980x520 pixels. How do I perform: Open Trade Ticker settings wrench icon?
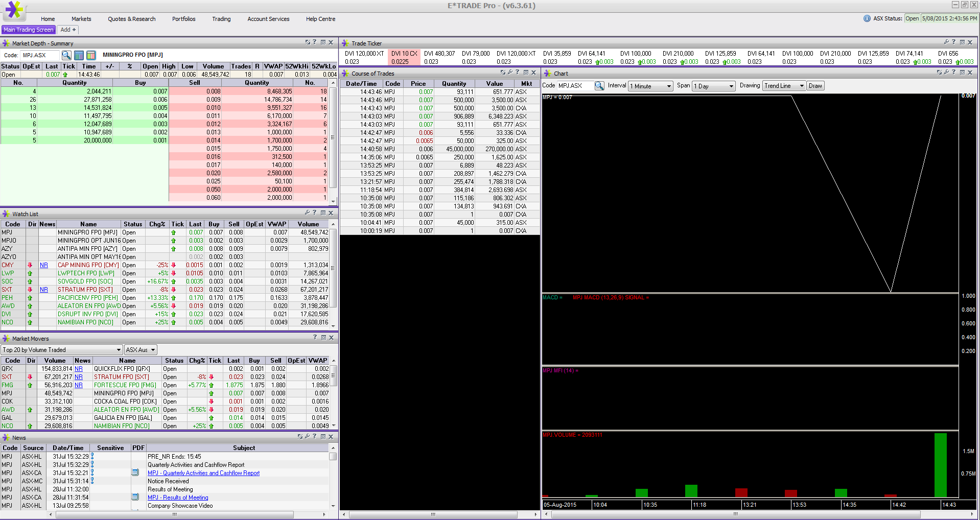click(946, 42)
